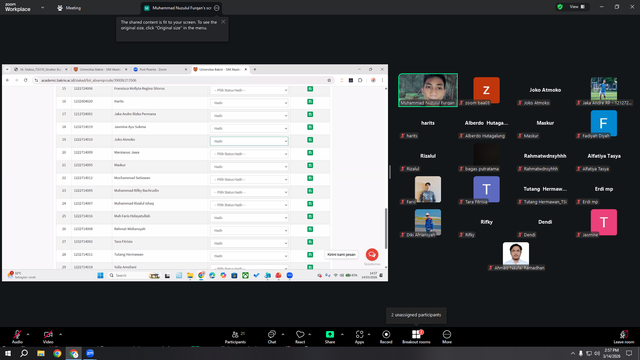Open attendance status dropdown for Joko Atmoko
640x360 pixels.
coord(249,141)
